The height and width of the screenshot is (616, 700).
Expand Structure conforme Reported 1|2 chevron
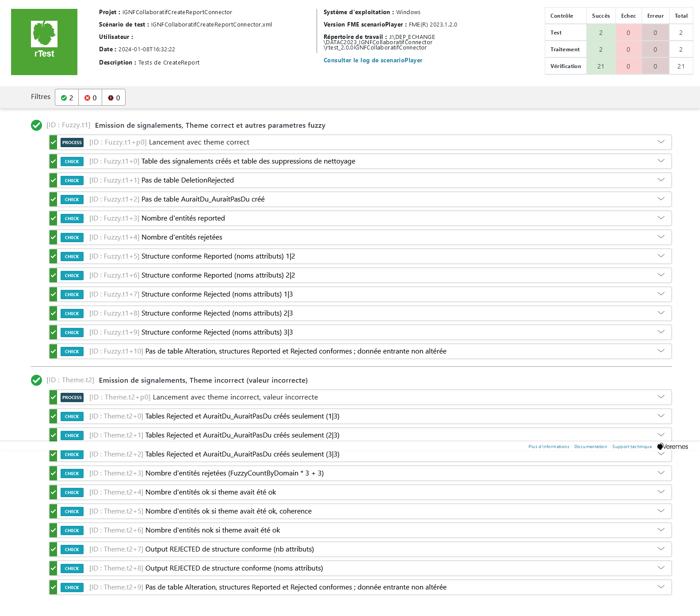(x=661, y=256)
